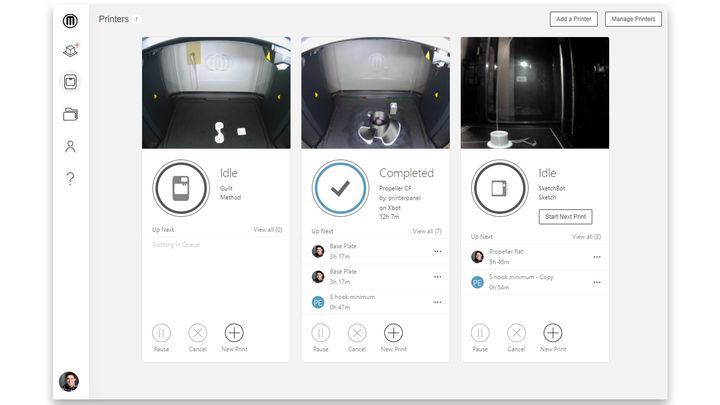Open options for S hook minimum - Copy
Image resolution: width=720 pixels, height=405 pixels.
pos(597,283)
